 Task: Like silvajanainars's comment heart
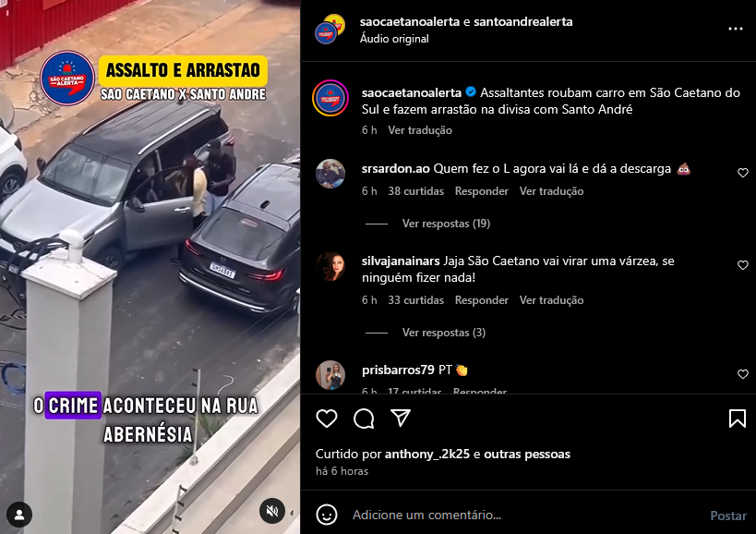point(742,265)
